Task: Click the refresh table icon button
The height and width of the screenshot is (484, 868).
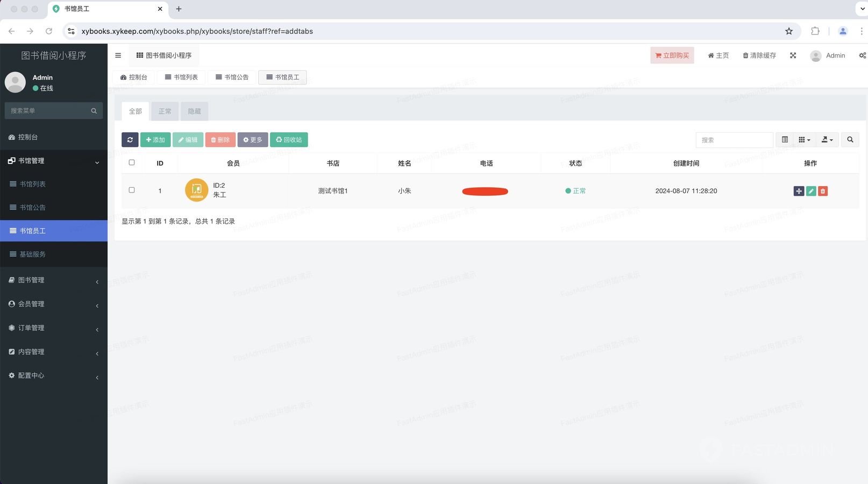Action: pos(130,140)
